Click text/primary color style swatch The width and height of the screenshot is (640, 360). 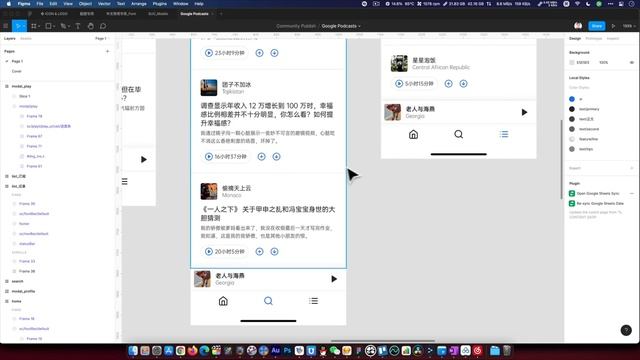(x=572, y=109)
